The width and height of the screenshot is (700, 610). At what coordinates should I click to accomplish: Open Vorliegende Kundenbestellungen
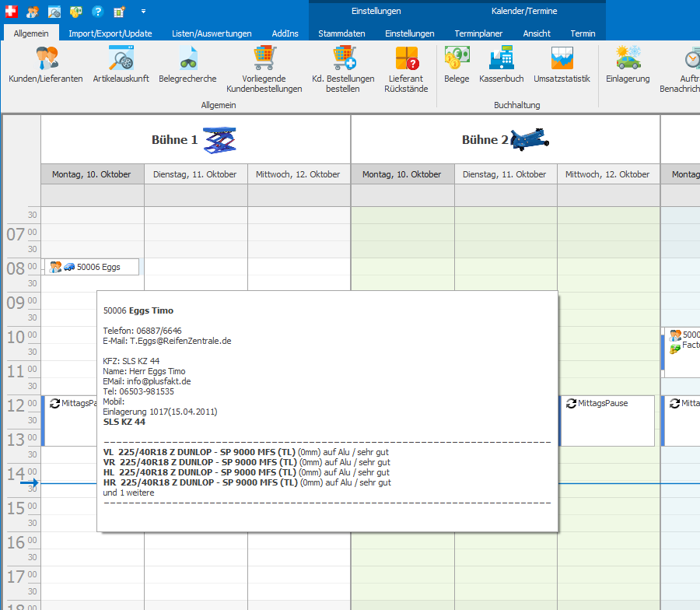264,70
